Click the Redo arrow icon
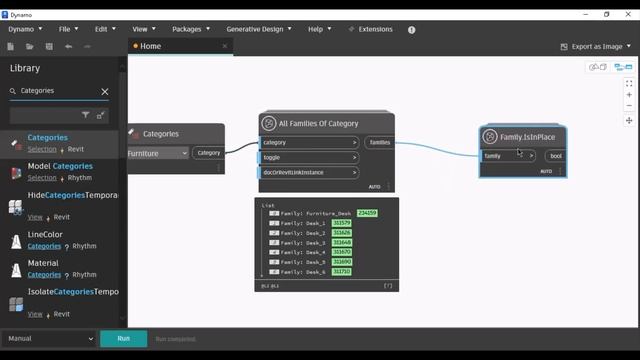Viewport: 640px width, 360px height. [87, 47]
